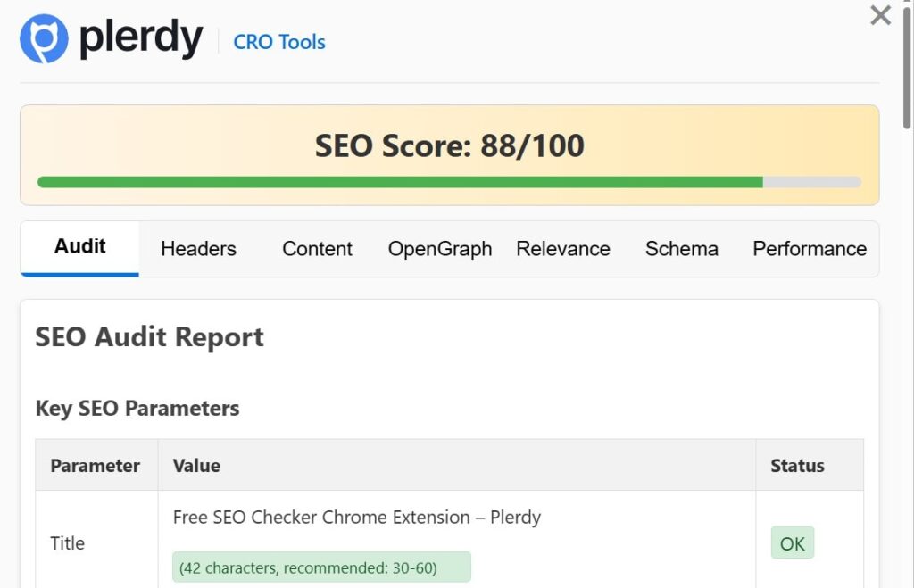The image size is (914, 588).
Task: Close the Plerdy SEO popup
Action: click(x=880, y=15)
